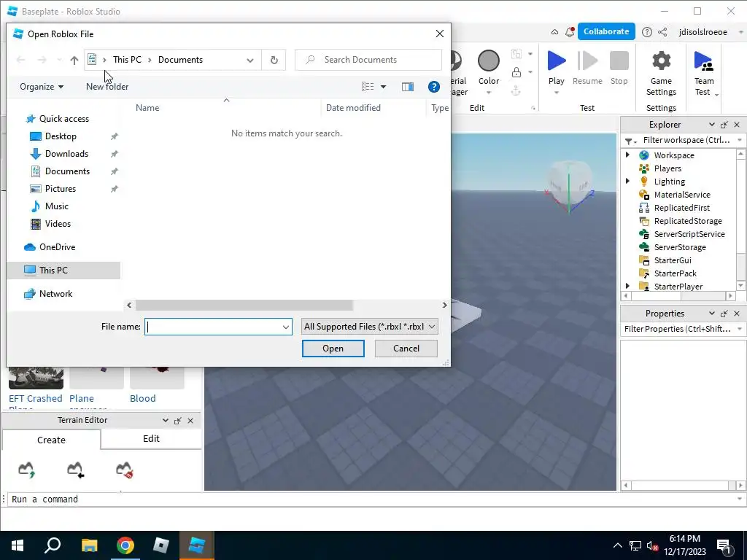Click the Search Documents field
This screenshot has width=747, height=560.
pos(368,60)
